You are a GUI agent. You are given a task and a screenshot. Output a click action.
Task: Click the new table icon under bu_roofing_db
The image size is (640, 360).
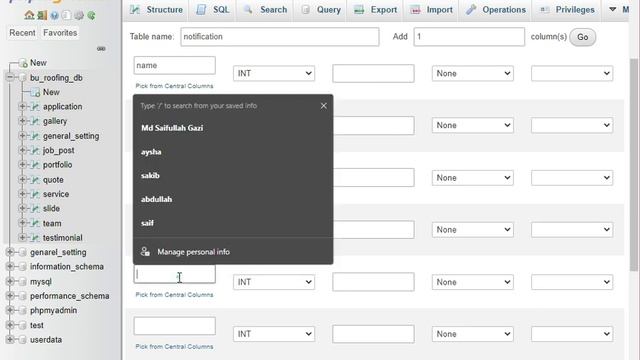(x=36, y=93)
